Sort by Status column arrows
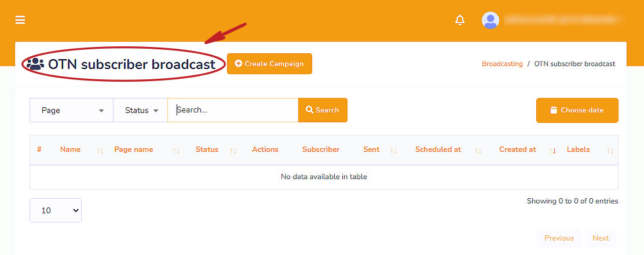This screenshot has height=255, width=644. [x=233, y=151]
